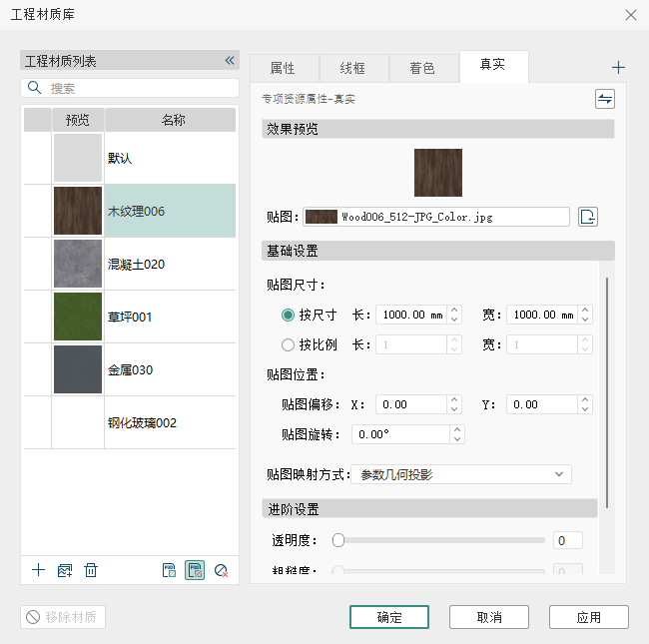The image size is (649, 644).
Task: Collapse the 工程材质列表 panel with the double chevron
Action: point(229,61)
